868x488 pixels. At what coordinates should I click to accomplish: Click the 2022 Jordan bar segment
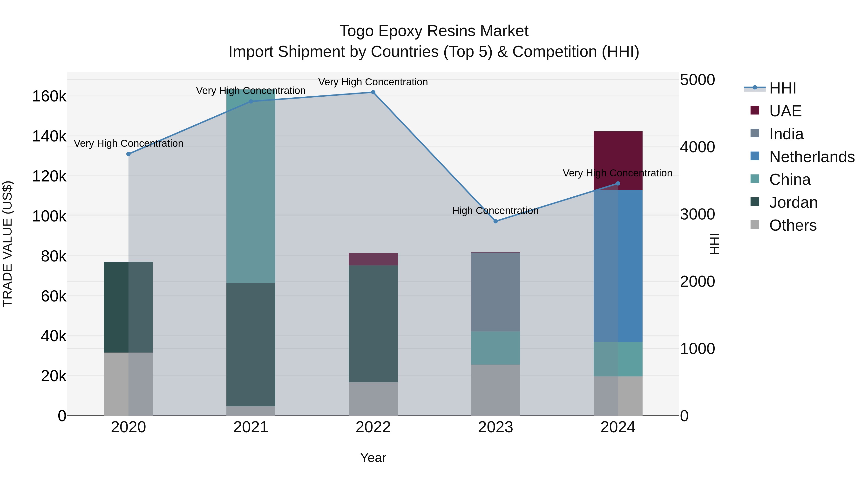(373, 324)
